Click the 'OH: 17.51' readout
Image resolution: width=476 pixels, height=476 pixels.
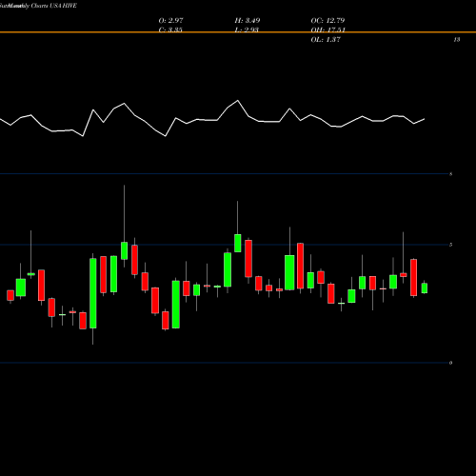click(327, 30)
